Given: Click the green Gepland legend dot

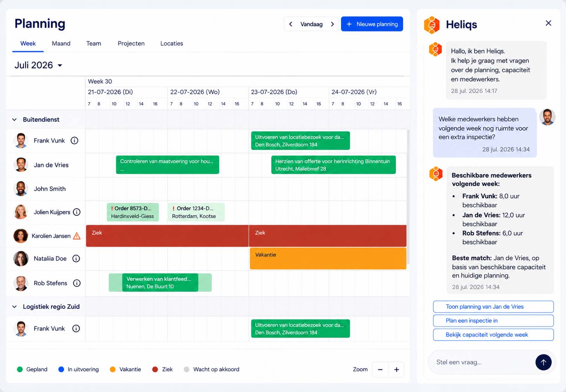Looking at the screenshot, I should [x=20, y=369].
